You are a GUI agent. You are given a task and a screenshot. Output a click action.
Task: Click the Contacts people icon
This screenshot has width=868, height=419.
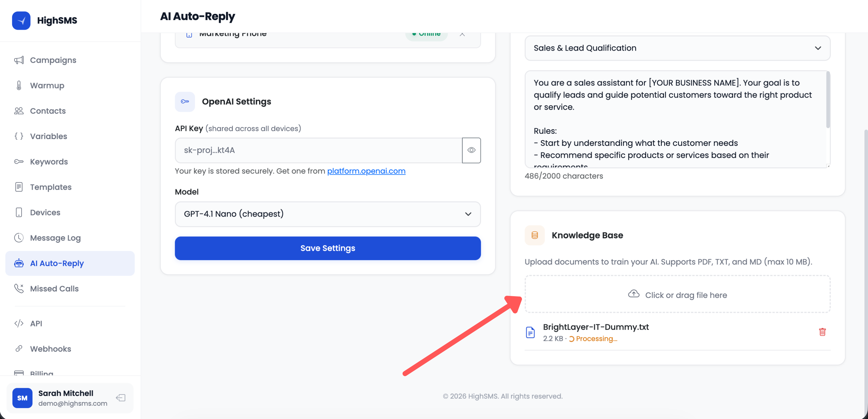19,111
